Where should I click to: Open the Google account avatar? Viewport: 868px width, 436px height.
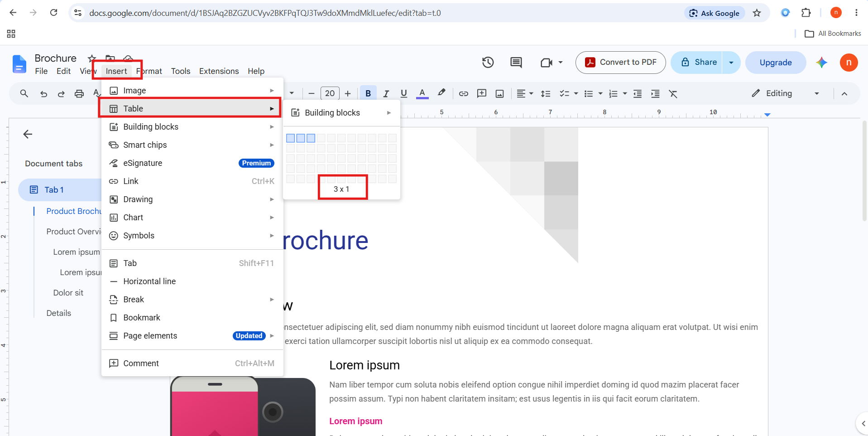tap(849, 63)
